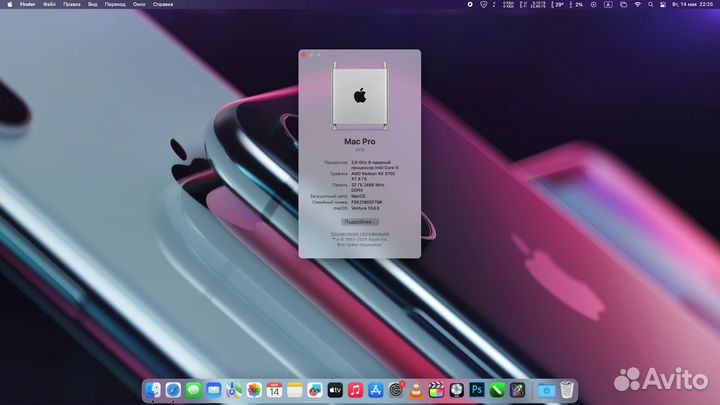Viewport: 720px width, 405px height.
Task: Launch Photoshop from the Dock
Action: (x=477, y=390)
